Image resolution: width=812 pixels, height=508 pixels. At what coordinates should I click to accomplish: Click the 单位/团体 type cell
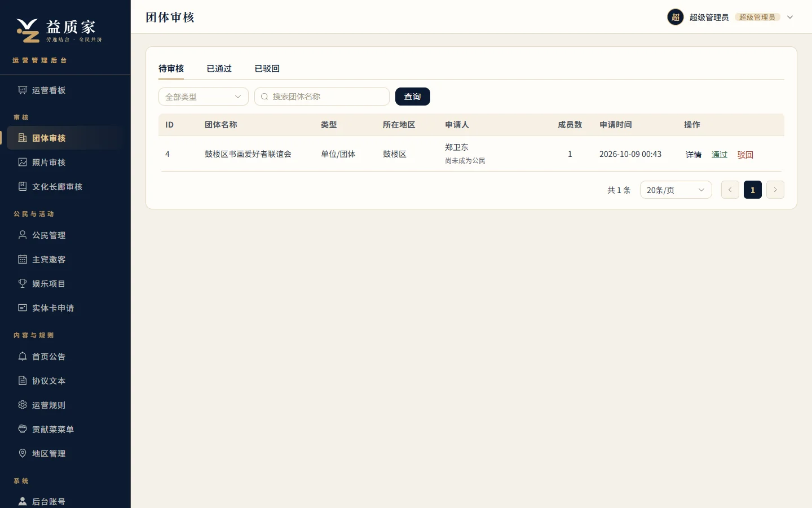tap(338, 154)
